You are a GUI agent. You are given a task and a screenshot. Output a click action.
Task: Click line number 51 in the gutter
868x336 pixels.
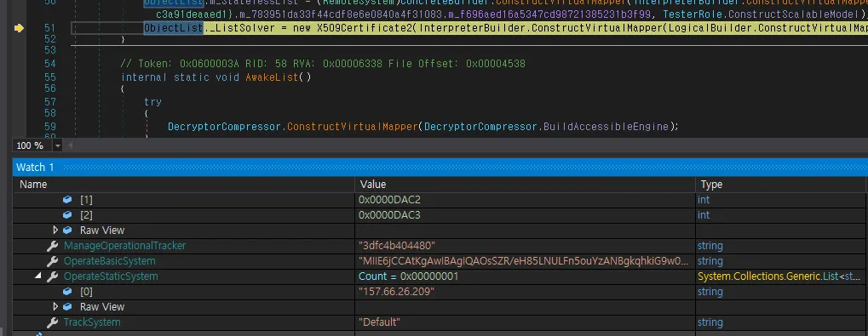[49, 27]
